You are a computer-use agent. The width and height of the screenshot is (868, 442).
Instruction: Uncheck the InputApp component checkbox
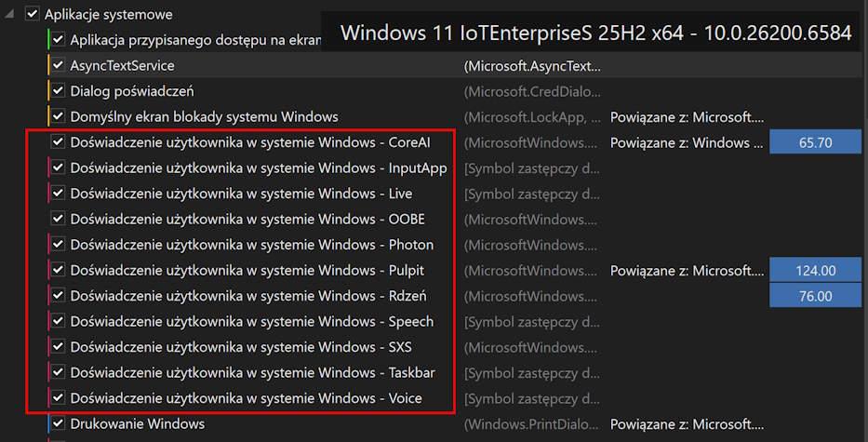pos(59,168)
